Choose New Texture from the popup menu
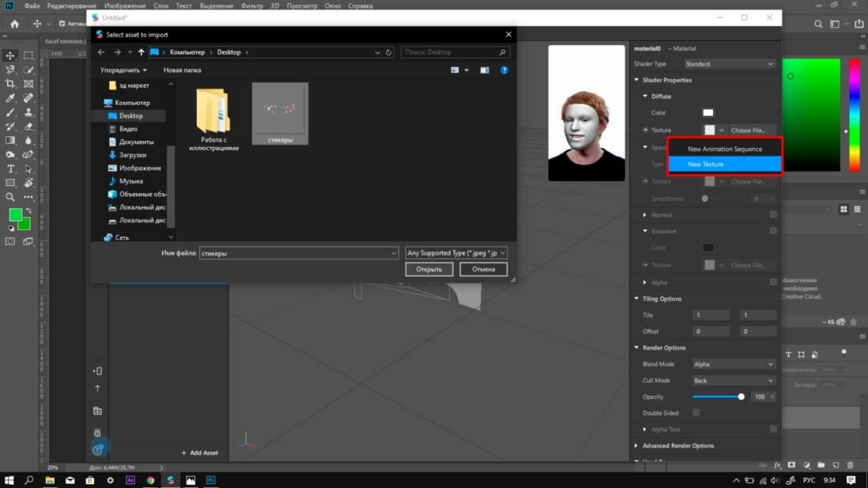The height and width of the screenshot is (488, 868). [x=724, y=165]
